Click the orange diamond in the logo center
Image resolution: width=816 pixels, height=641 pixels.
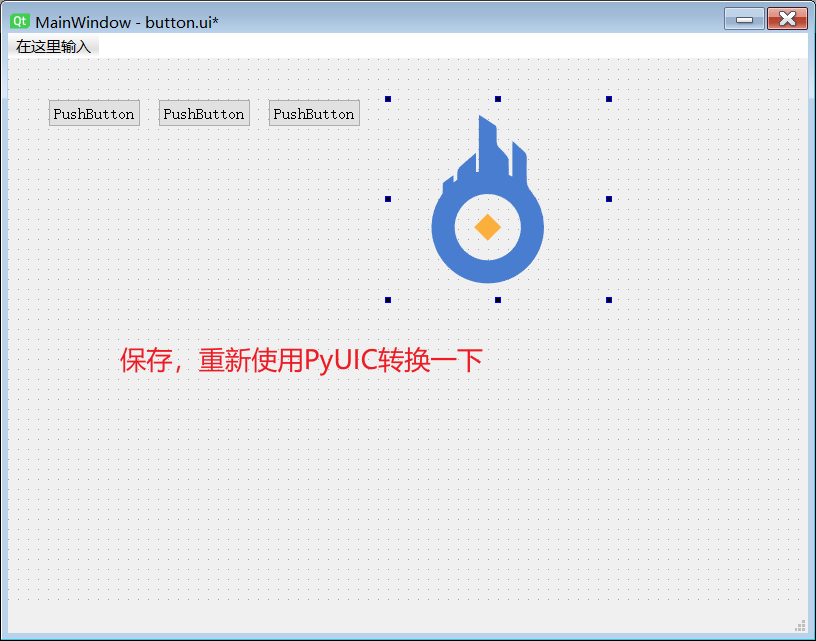(488, 227)
